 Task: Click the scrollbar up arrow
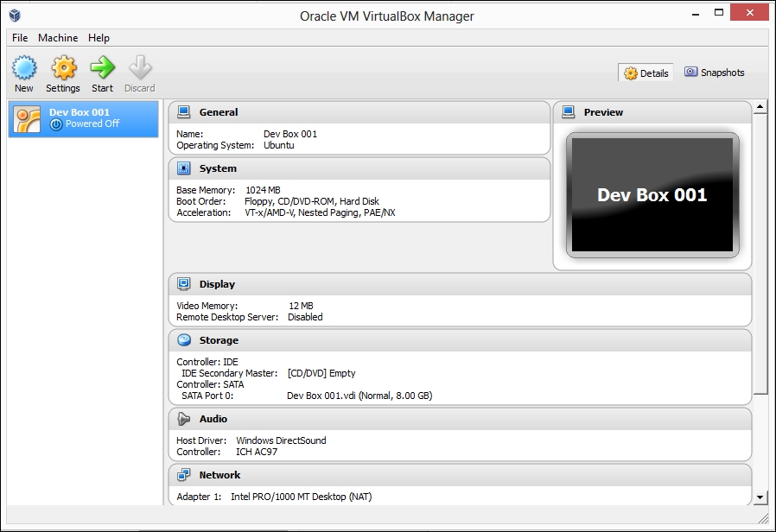click(x=760, y=108)
